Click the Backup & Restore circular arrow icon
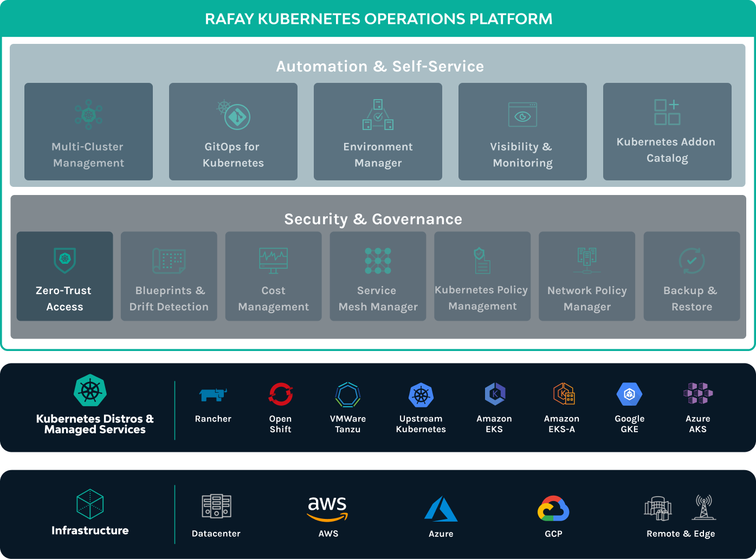The width and height of the screenshot is (756, 559). click(x=692, y=261)
